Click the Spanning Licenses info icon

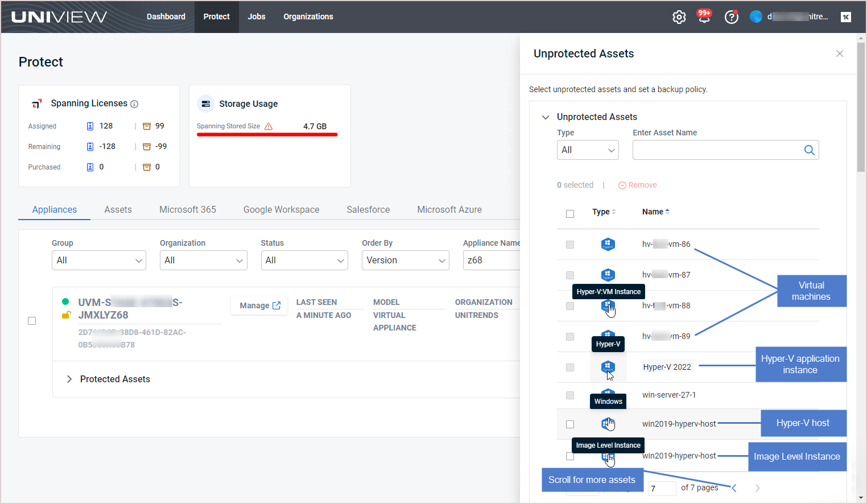pyautogui.click(x=134, y=103)
